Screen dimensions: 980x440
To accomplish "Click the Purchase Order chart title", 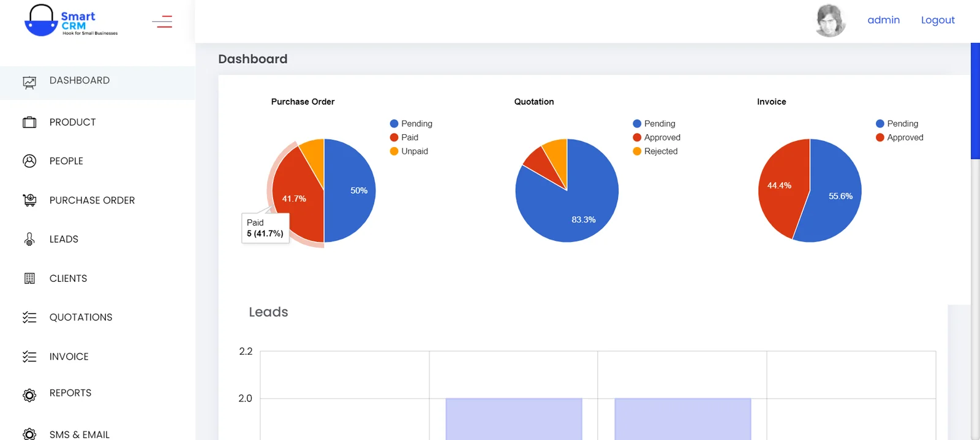I will tap(303, 102).
